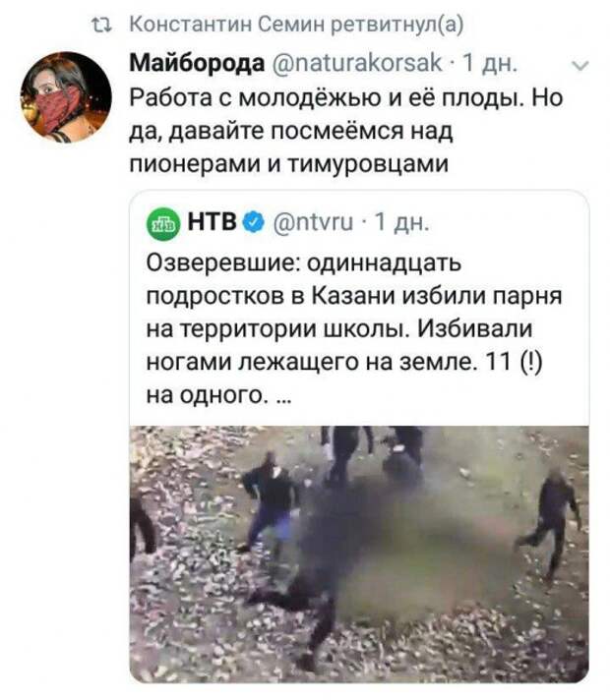
Task: Click the НТВ account name
Action: tap(213, 221)
